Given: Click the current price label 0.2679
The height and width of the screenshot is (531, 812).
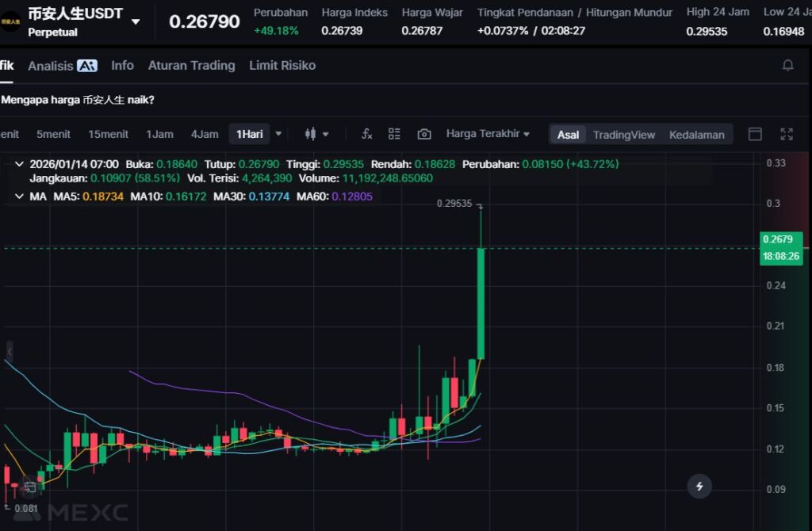Looking at the screenshot, I should point(777,239).
